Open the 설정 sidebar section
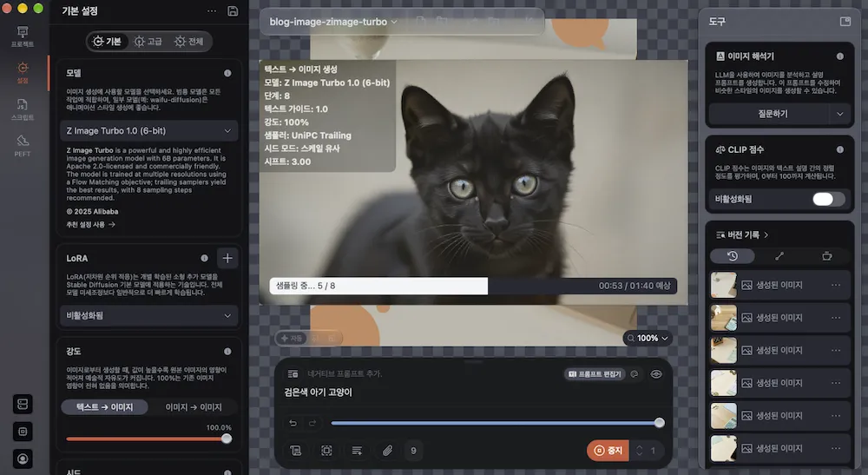This screenshot has width=868, height=475. [x=23, y=73]
